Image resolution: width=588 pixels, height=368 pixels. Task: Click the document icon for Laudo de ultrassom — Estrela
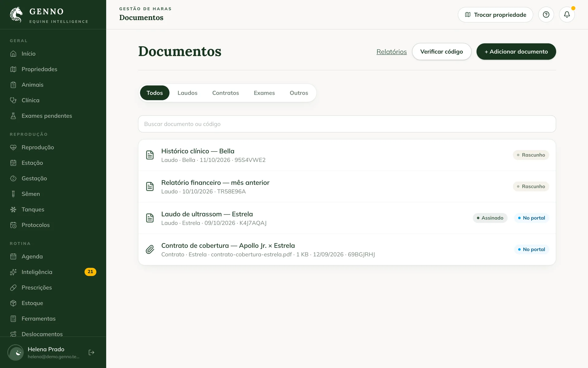pyautogui.click(x=150, y=218)
